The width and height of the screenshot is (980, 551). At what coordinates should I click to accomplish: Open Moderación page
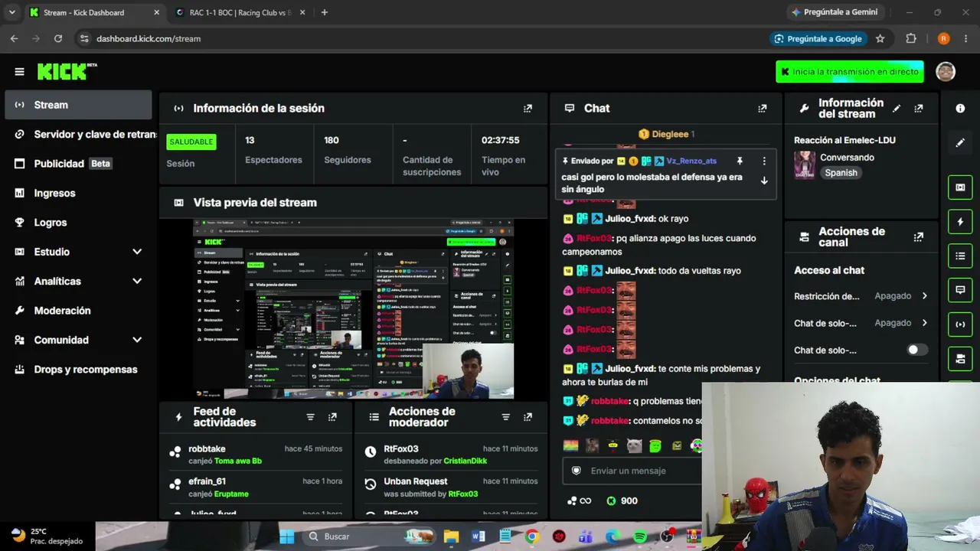78,311
